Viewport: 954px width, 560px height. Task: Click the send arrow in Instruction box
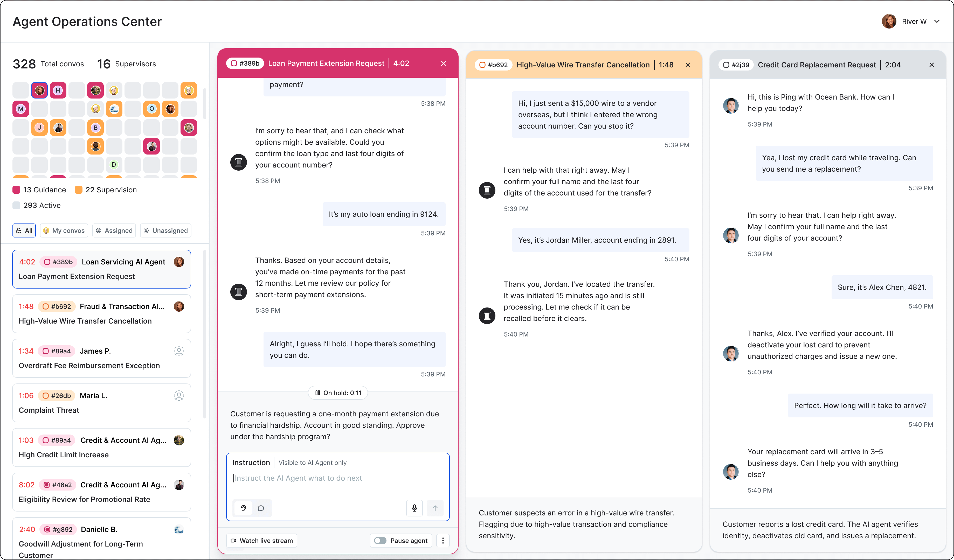435,508
